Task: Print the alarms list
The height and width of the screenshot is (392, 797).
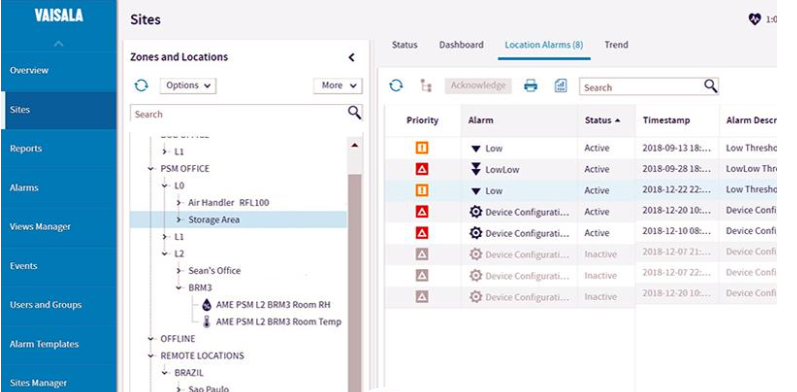Action: coord(531,85)
